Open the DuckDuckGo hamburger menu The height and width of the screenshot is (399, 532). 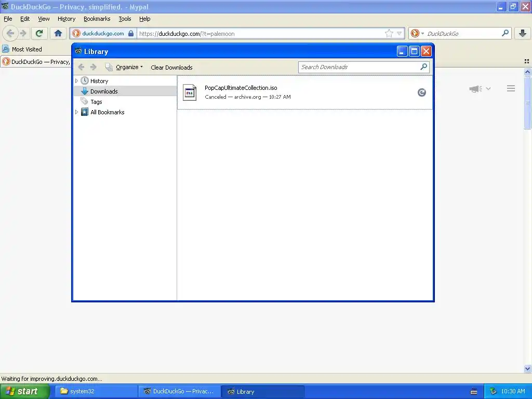[x=511, y=88]
